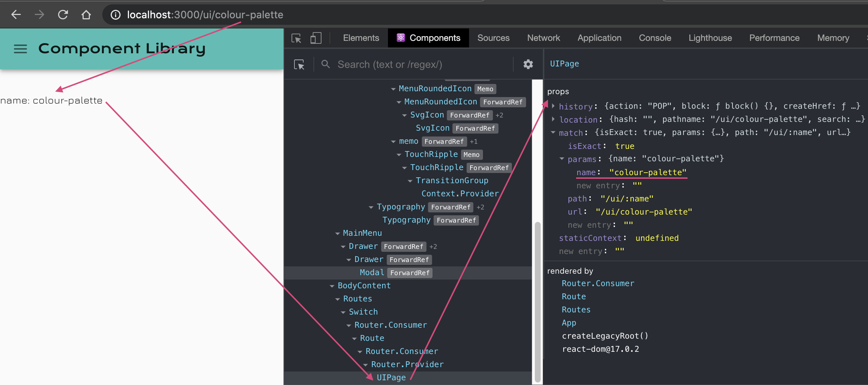
Task: Click the path value "/ui/:name"
Action: click(627, 199)
